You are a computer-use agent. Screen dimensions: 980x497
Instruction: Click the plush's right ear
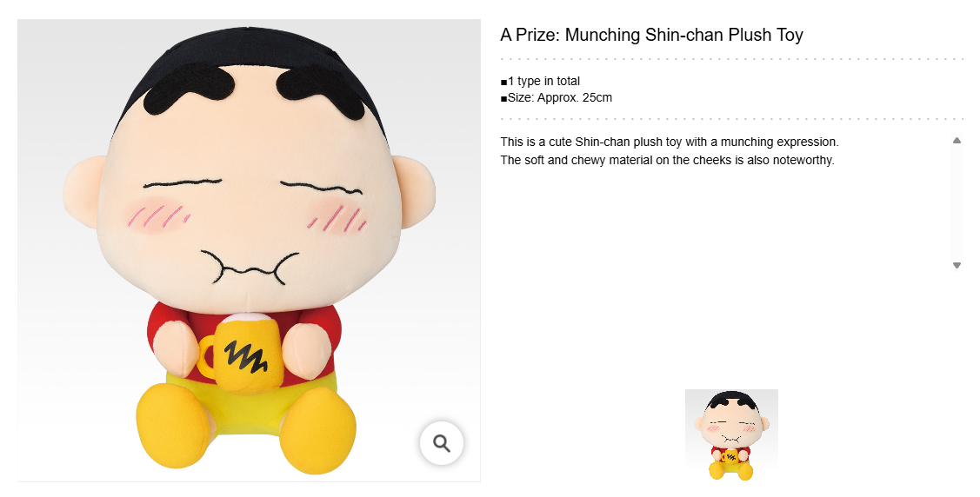tap(412, 189)
